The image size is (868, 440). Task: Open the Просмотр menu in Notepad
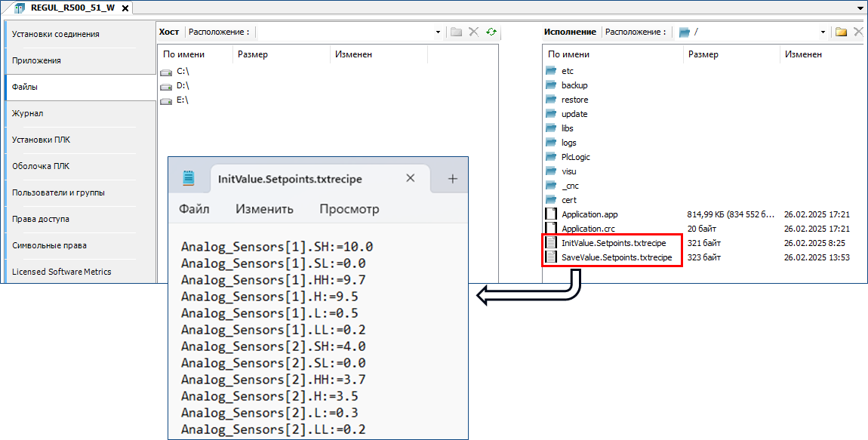pos(349,209)
